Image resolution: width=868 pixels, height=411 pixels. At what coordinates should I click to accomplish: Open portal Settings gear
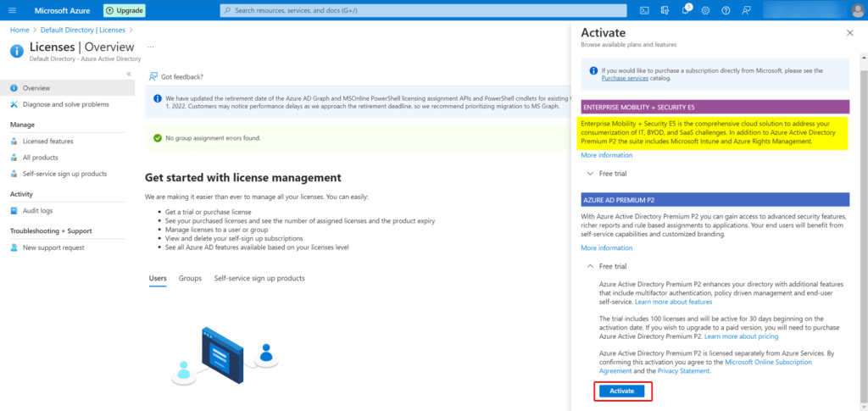coord(705,10)
